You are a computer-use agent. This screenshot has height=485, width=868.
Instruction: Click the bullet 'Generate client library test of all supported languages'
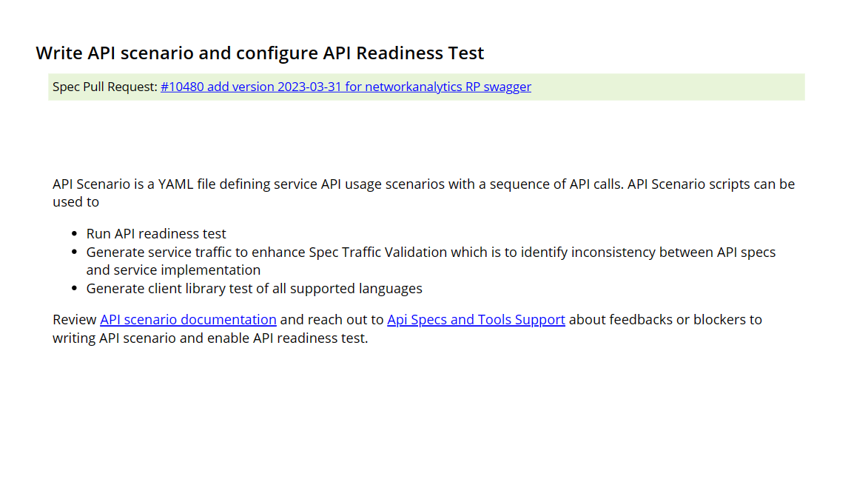click(x=254, y=289)
